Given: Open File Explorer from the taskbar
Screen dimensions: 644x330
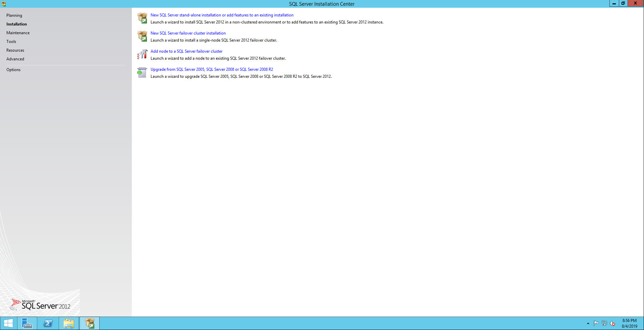Looking at the screenshot, I should pos(69,323).
